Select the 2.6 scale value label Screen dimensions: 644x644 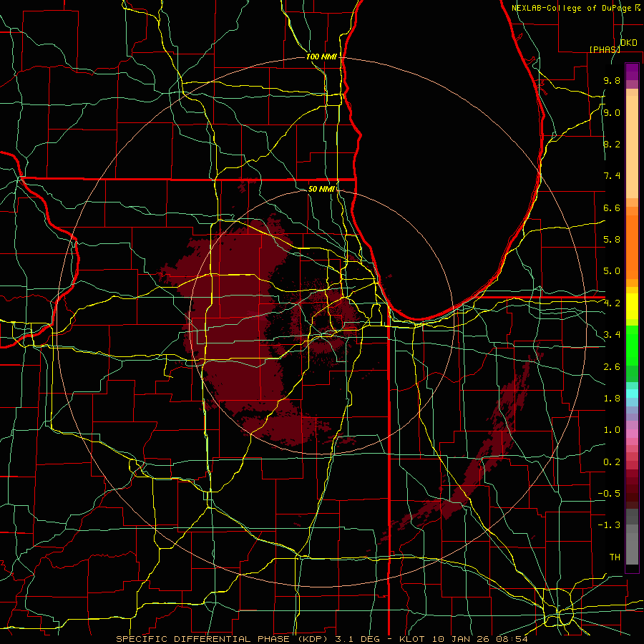612,366
